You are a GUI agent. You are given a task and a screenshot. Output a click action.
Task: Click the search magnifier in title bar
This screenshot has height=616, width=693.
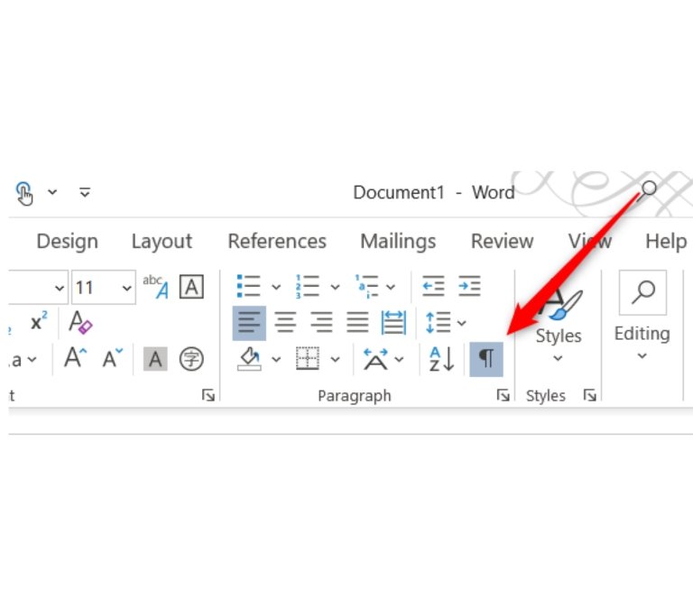point(648,190)
